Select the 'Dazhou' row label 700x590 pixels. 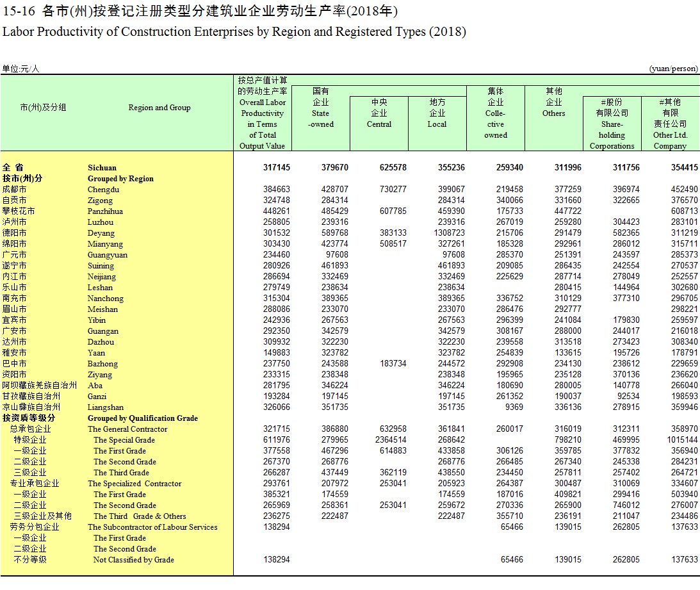click(101, 342)
